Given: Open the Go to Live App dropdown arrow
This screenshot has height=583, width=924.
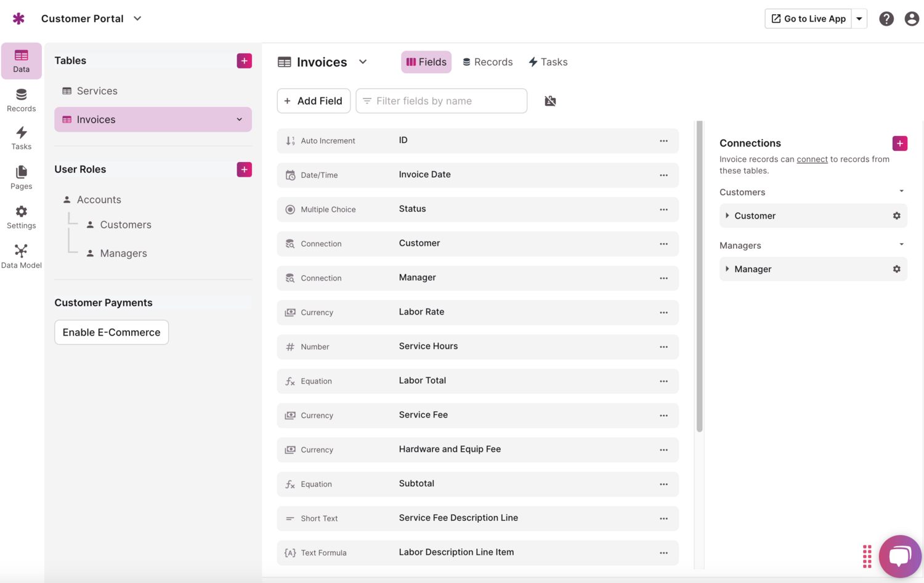Looking at the screenshot, I should tap(859, 18).
